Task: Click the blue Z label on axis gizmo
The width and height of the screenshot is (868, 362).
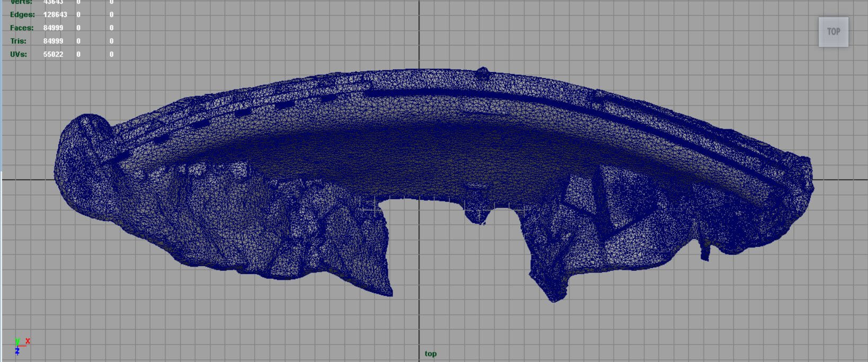Action: pyautogui.click(x=17, y=351)
